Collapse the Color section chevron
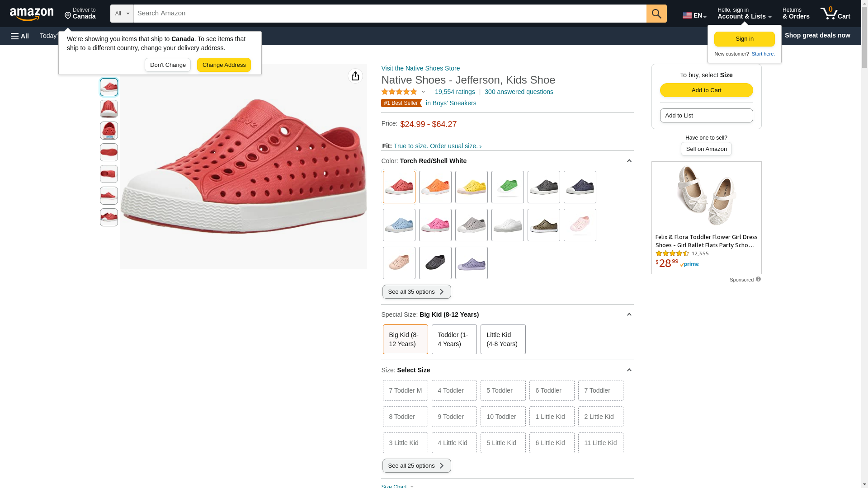The image size is (868, 488). tap(629, 161)
